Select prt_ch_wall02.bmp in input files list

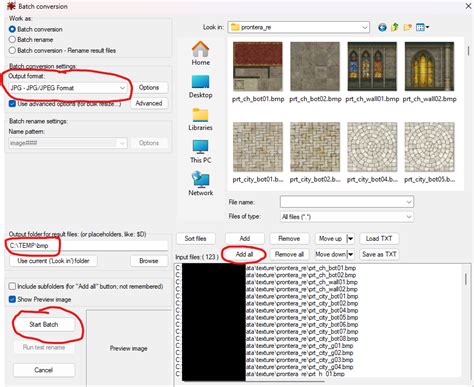pos(267,289)
